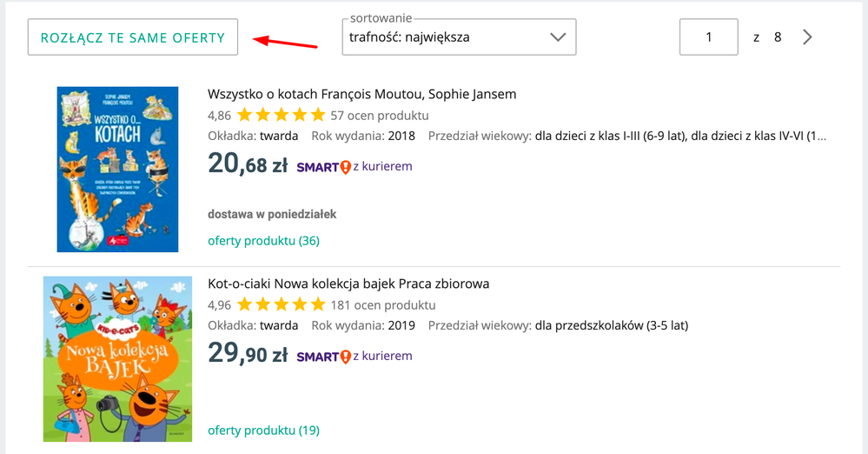Open the sortowanie dropdown
This screenshot has width=868, height=454.
tap(459, 37)
